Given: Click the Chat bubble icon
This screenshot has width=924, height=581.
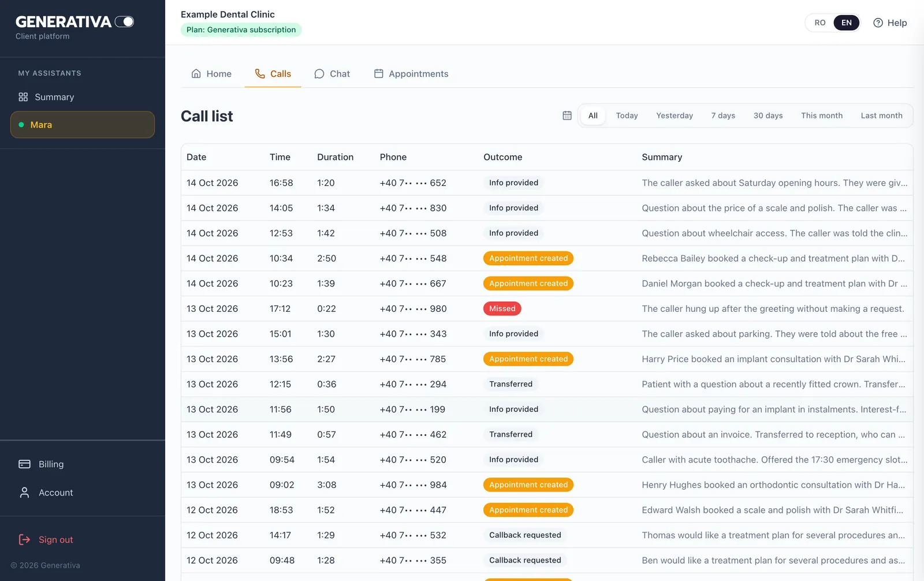Looking at the screenshot, I should pyautogui.click(x=319, y=74).
